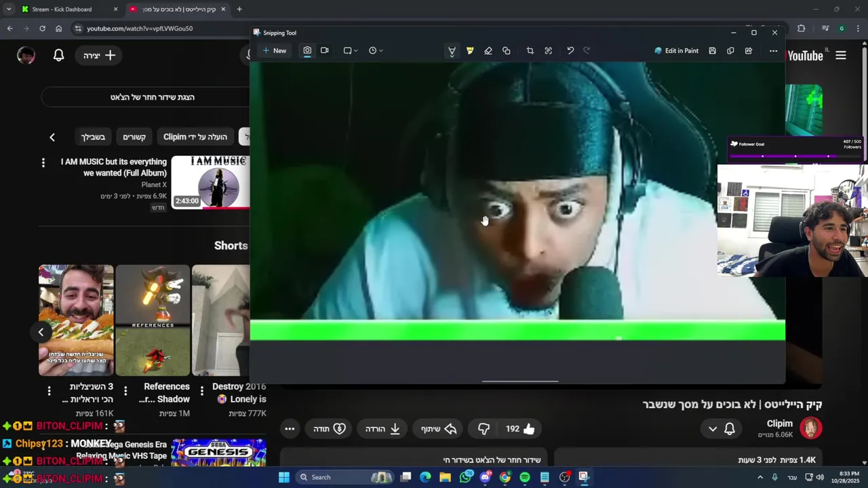Open browser tab search dropdown
This screenshot has height=488, width=868.
pyautogui.click(x=8, y=9)
